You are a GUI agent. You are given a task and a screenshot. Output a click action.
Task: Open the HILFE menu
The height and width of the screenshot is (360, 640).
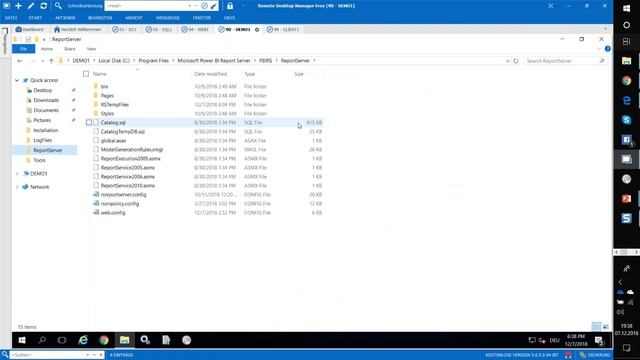click(229, 18)
